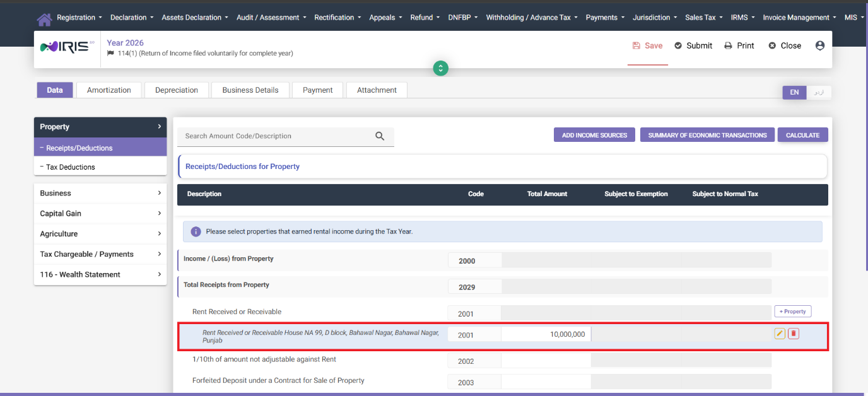Click the 10,000,000 total amount field
The width and height of the screenshot is (868, 396).
point(546,334)
